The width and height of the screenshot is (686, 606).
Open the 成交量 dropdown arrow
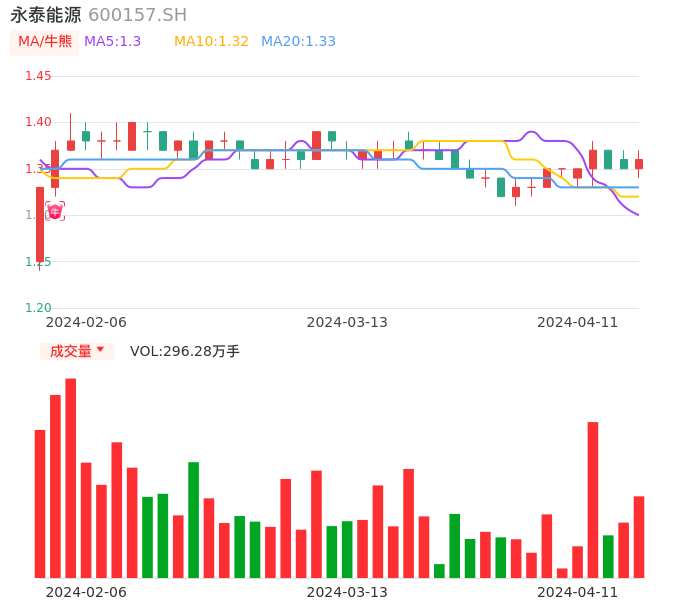(100, 350)
